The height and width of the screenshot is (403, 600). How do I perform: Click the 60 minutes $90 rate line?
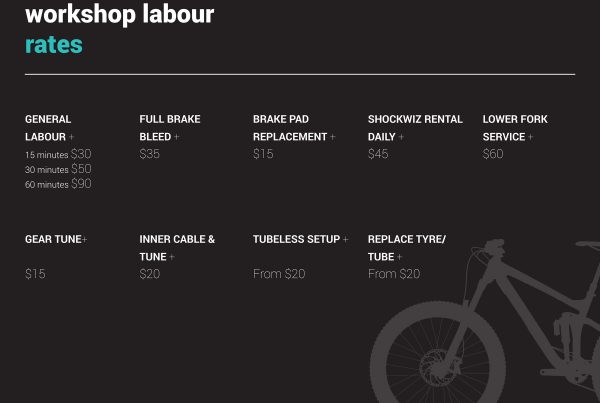point(58,184)
